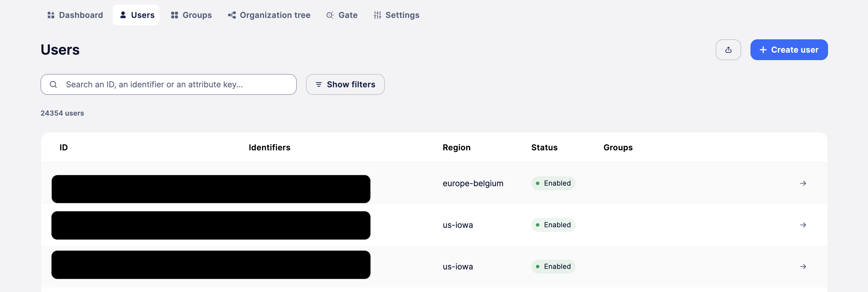868x292 pixels.
Task: Click the Region column header
Action: (456, 147)
